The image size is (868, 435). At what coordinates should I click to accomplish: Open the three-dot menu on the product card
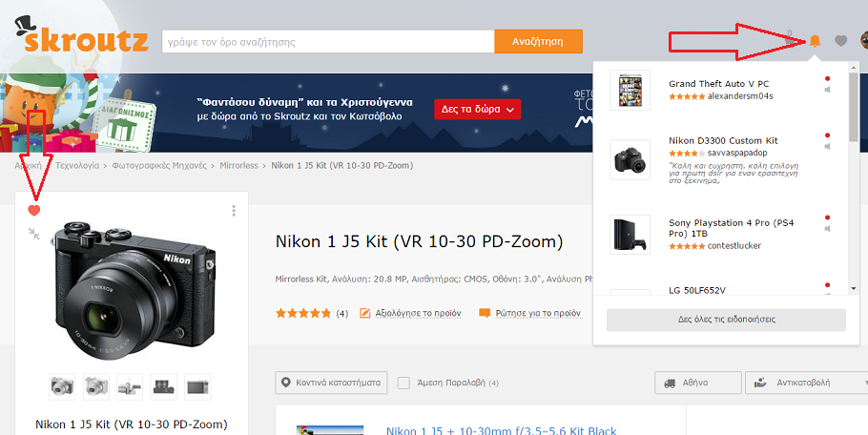tap(234, 210)
